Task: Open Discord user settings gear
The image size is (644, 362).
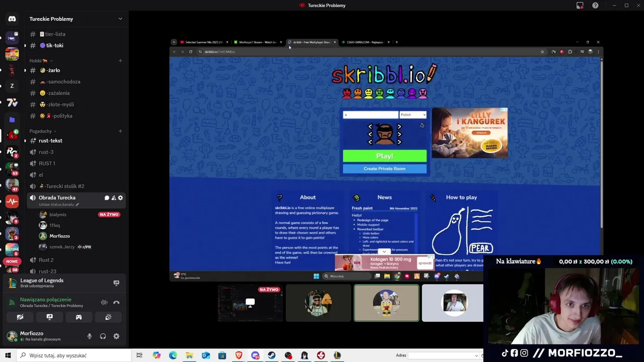Action: [116, 336]
